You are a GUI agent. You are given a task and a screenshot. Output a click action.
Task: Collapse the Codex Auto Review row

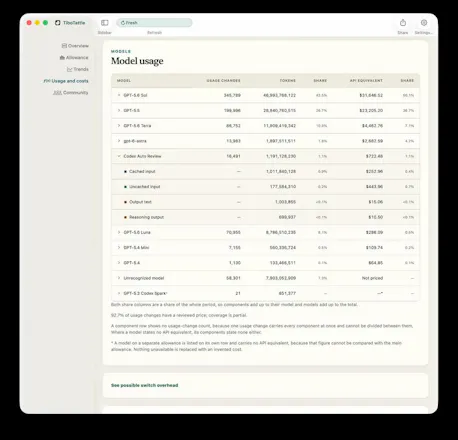pos(119,156)
